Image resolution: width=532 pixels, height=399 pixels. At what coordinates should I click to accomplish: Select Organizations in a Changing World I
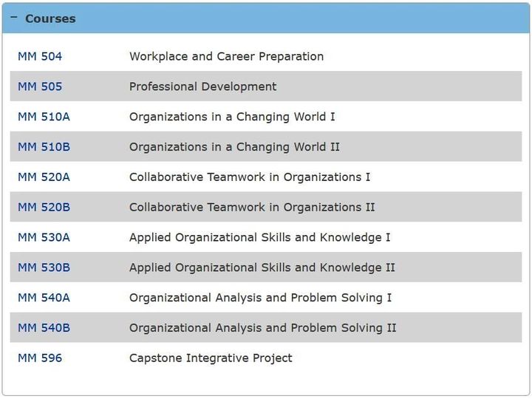tap(232, 117)
